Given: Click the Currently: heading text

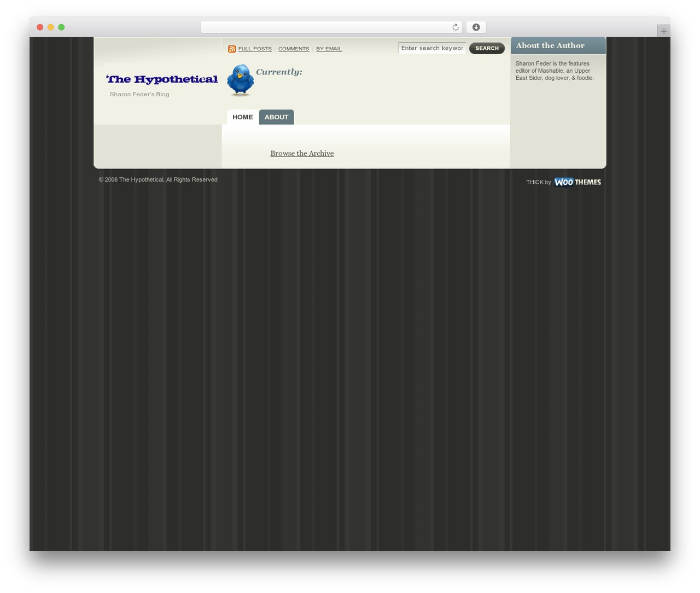Looking at the screenshot, I should pos(279,72).
